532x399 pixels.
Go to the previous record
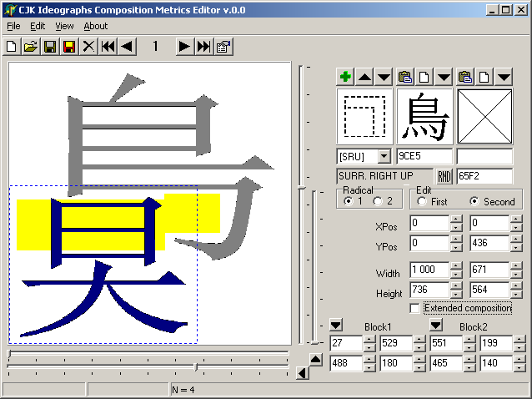[x=128, y=47]
